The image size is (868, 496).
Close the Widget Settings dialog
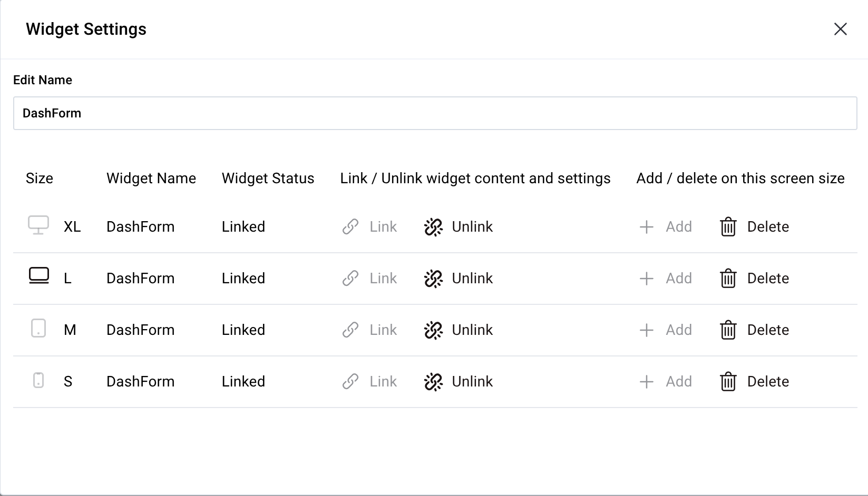coord(840,29)
